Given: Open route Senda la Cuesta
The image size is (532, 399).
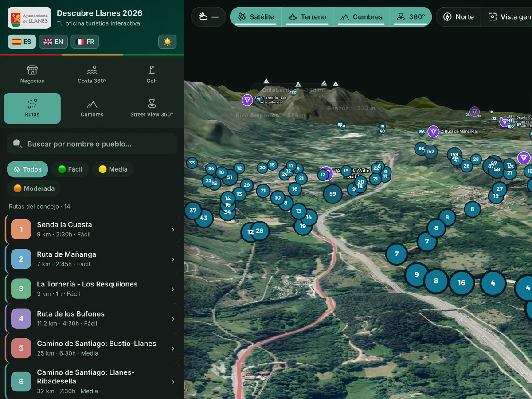Looking at the screenshot, I should point(93,229).
